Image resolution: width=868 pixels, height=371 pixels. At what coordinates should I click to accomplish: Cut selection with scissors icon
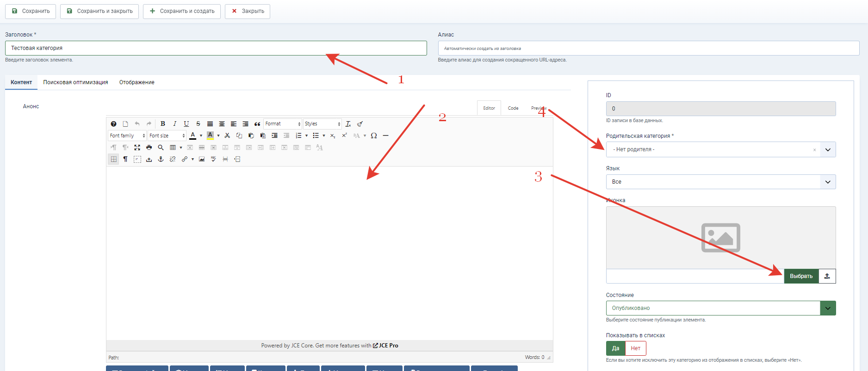(227, 136)
